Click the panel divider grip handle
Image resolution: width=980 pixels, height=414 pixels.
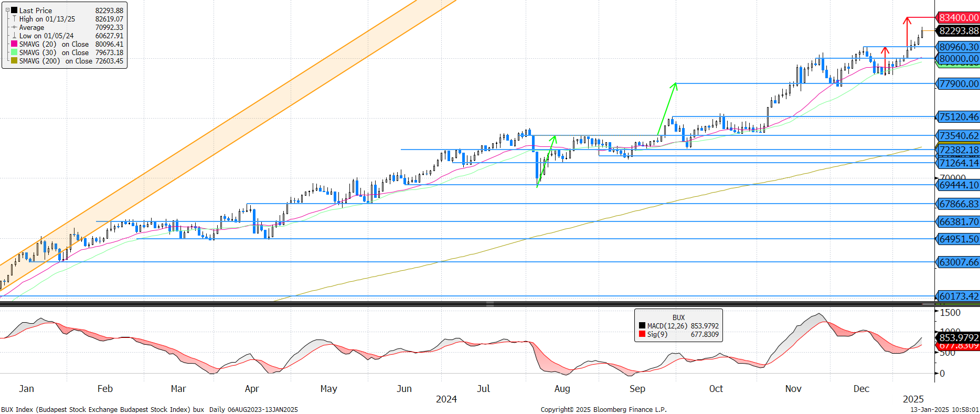pos(489,304)
